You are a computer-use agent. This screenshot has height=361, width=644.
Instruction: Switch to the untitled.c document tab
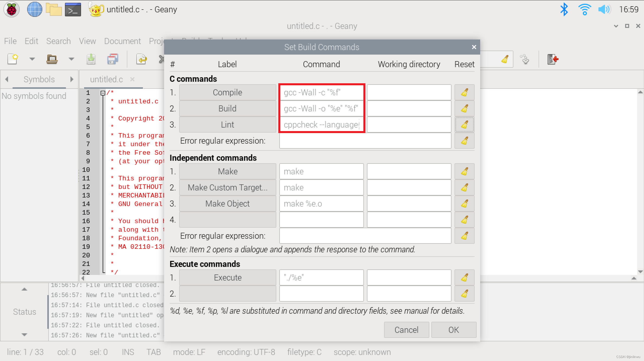106,79
